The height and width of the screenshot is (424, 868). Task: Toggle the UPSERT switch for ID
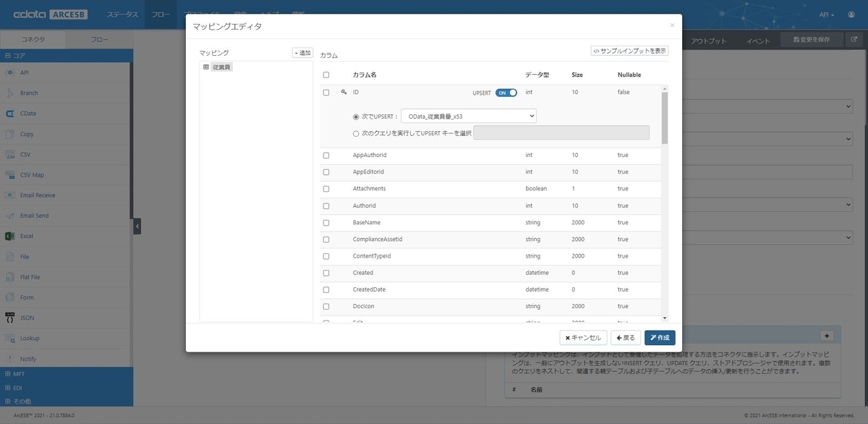click(506, 93)
